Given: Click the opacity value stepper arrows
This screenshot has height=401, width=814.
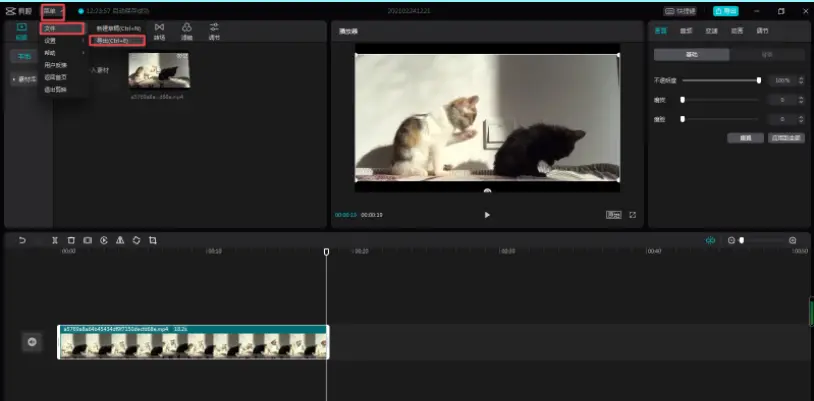Looking at the screenshot, I should click(802, 79).
